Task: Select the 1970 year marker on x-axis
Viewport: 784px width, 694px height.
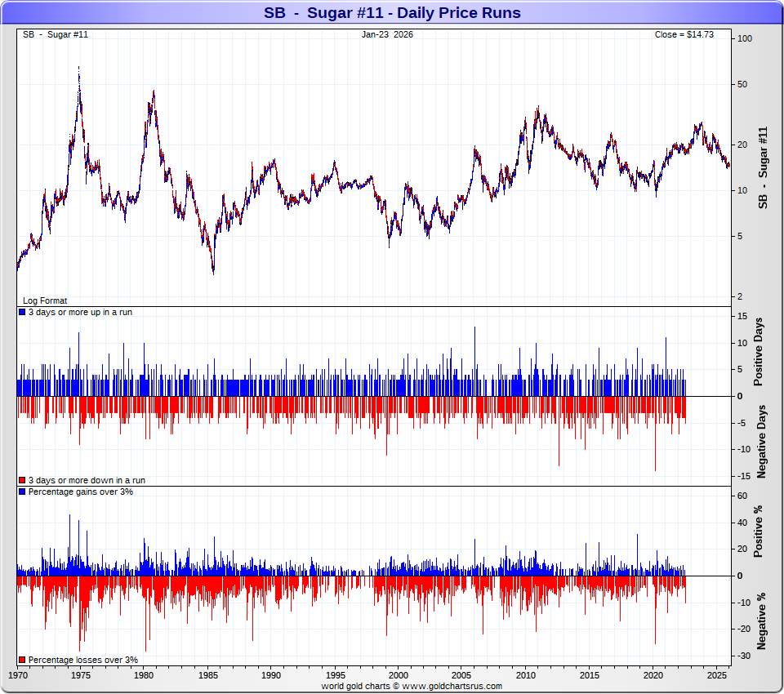Action: point(18,676)
